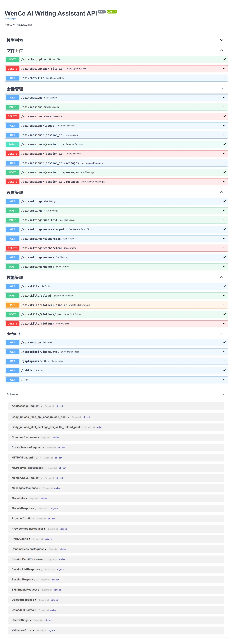231x644 pixels.
Task: Open the /openapi.json link
Action: coord(11,19)
